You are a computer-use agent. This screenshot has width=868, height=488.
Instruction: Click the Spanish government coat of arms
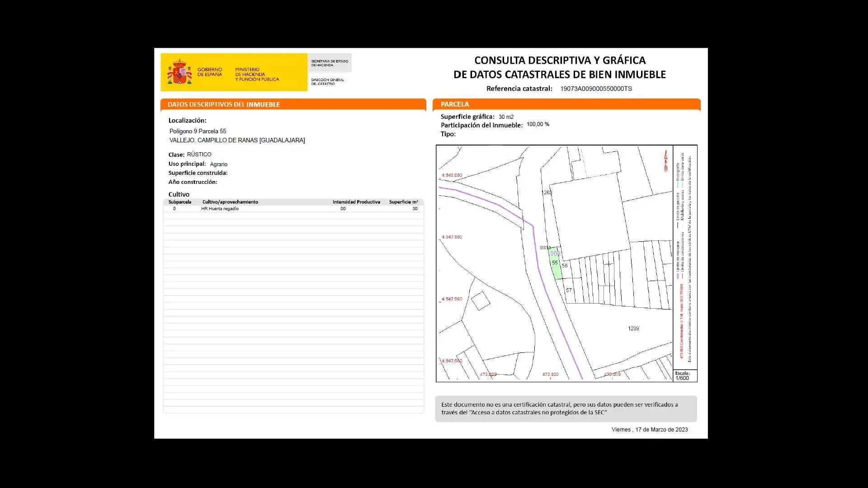pyautogui.click(x=179, y=72)
